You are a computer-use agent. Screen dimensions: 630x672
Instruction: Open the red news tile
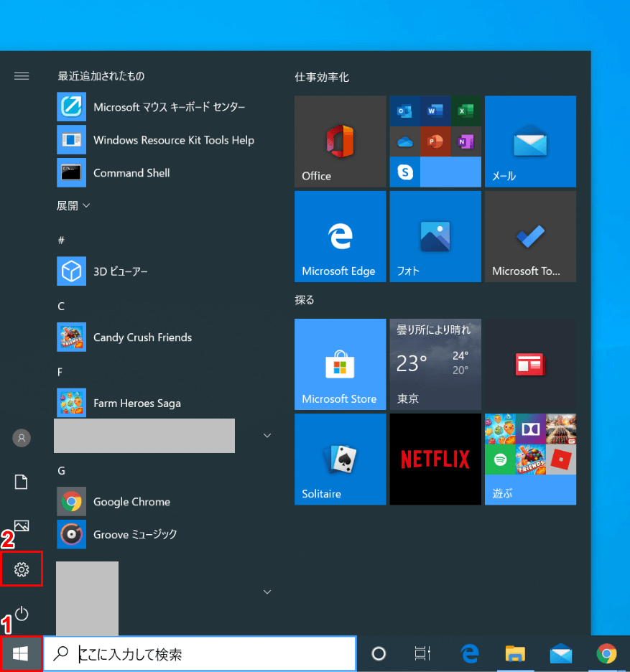(x=530, y=364)
